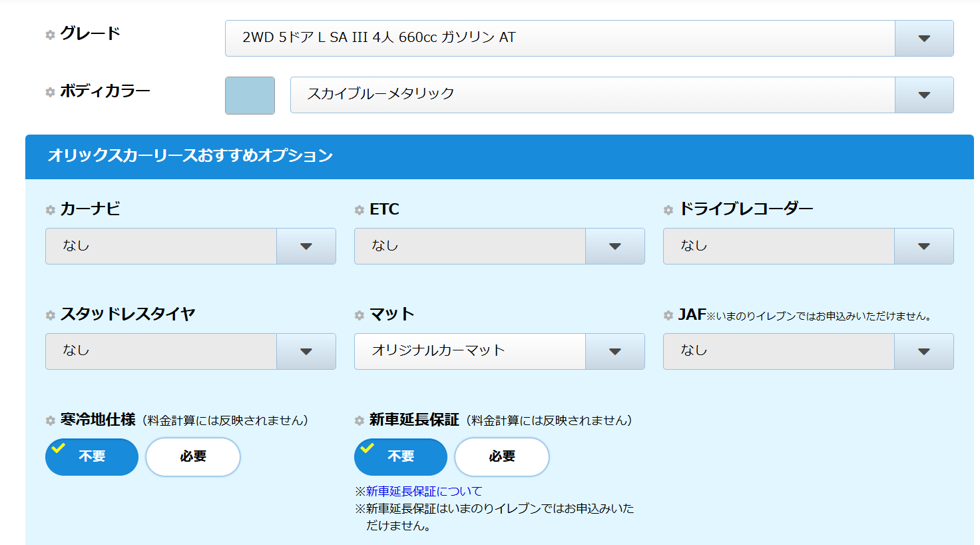This screenshot has width=980, height=545.
Task: Click the gear icon beside ボディカラー
Action: tap(50, 92)
